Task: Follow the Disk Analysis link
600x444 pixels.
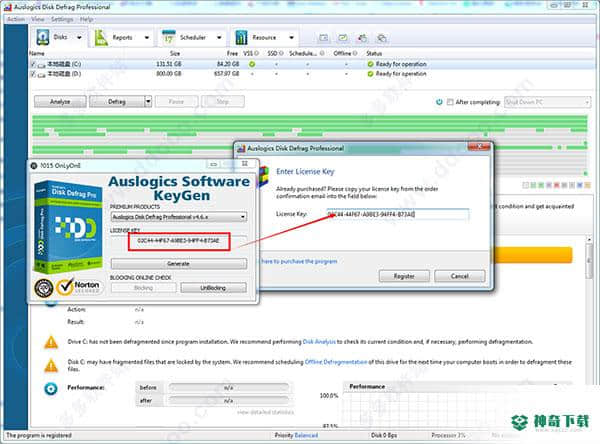Action: point(319,341)
